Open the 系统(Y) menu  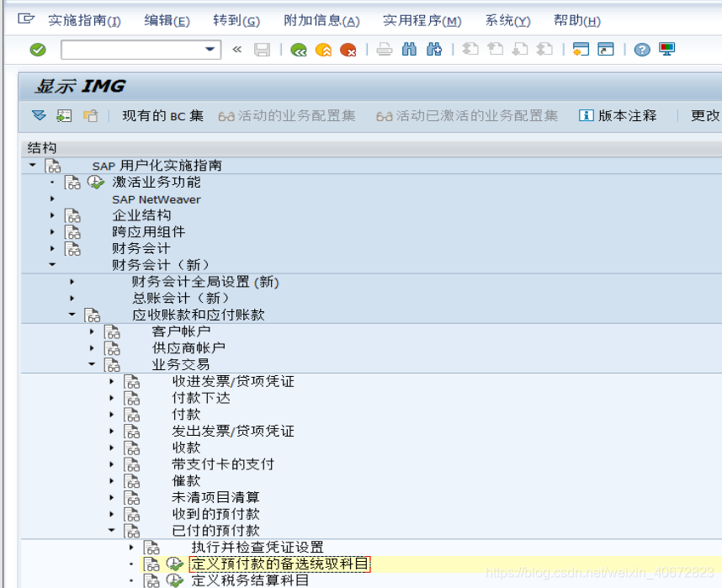point(507,21)
